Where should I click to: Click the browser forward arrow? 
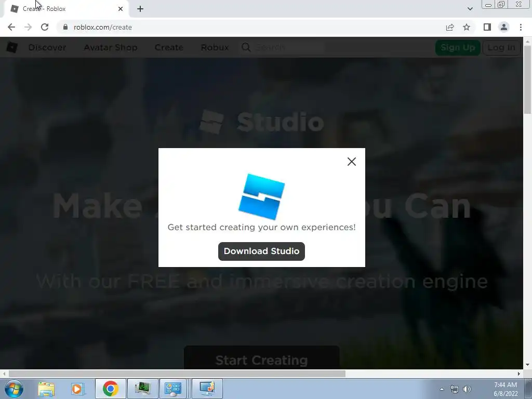point(28,27)
